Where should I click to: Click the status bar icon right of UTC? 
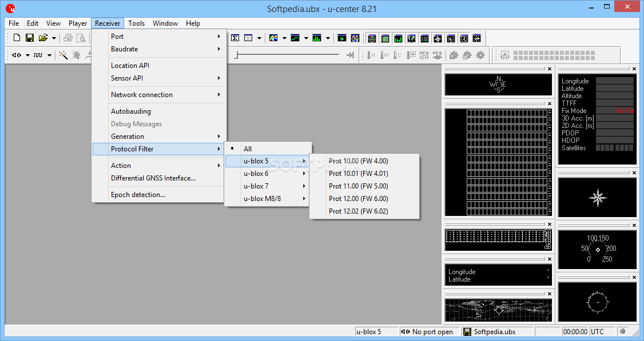click(x=623, y=331)
